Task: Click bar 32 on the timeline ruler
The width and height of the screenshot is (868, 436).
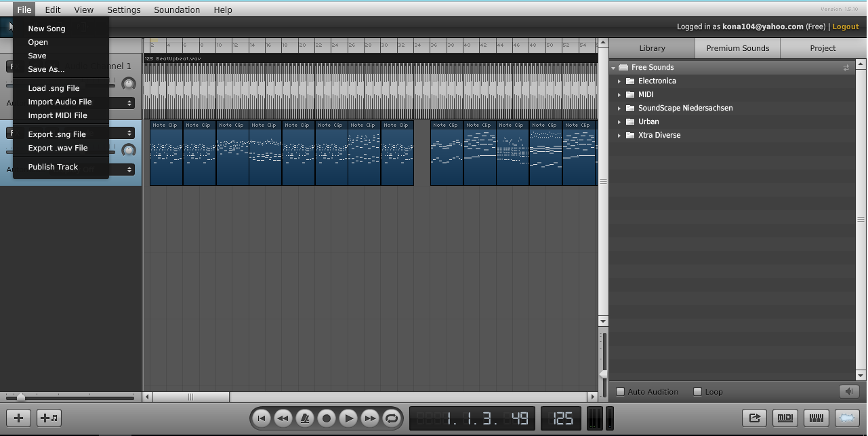Action: click(x=402, y=45)
